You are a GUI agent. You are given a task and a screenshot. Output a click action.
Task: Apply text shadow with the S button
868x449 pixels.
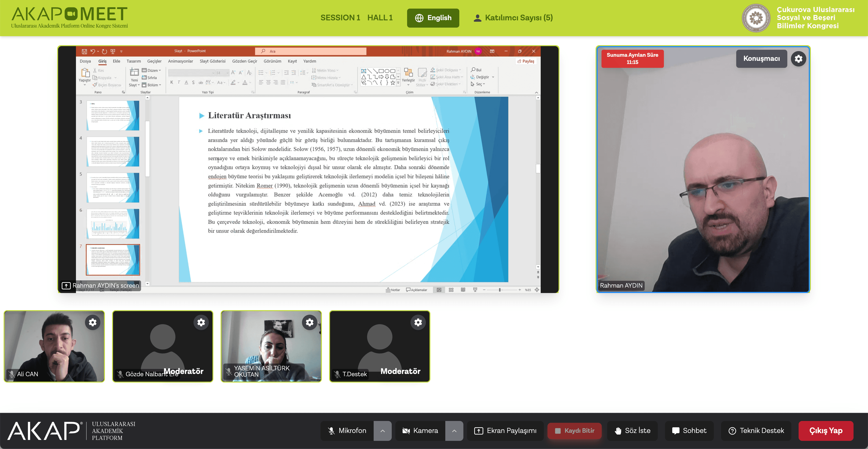click(x=193, y=82)
